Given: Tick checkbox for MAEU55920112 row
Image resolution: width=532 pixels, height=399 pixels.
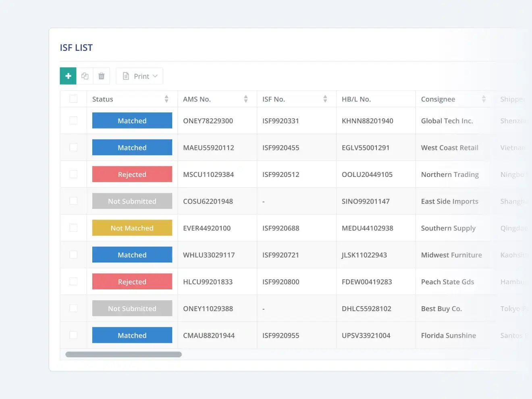Looking at the screenshot, I should pos(73,148).
